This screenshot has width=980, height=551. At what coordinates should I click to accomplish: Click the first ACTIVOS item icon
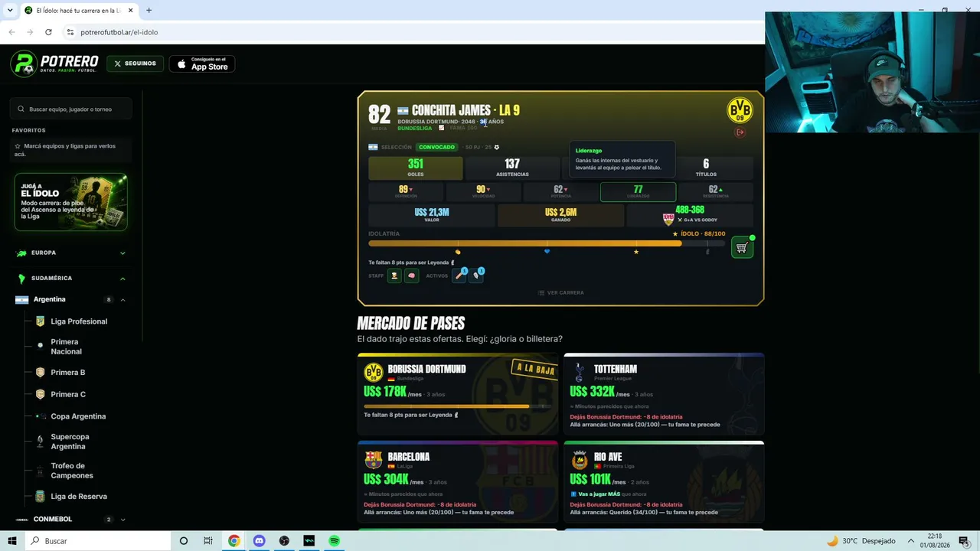click(x=459, y=275)
